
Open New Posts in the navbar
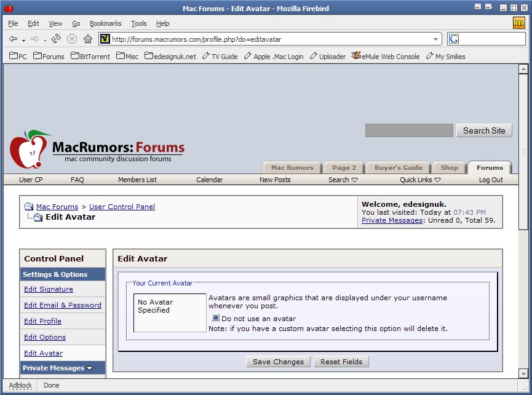tap(275, 180)
